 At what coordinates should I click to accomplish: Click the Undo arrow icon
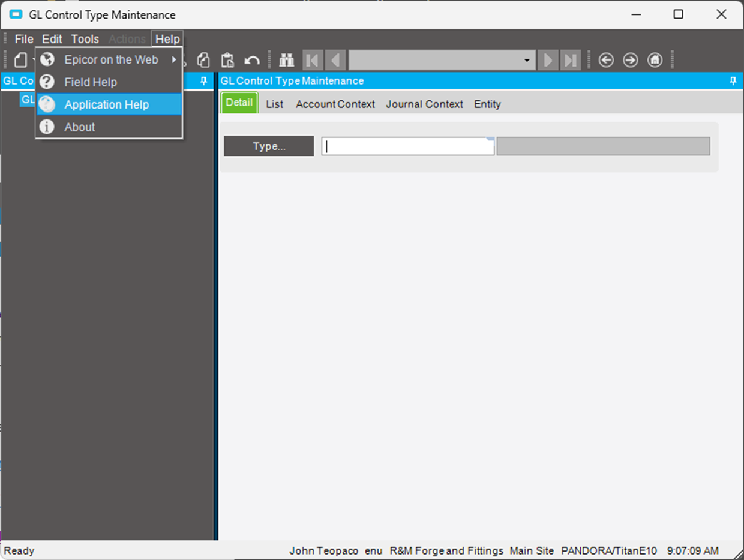coord(252,60)
